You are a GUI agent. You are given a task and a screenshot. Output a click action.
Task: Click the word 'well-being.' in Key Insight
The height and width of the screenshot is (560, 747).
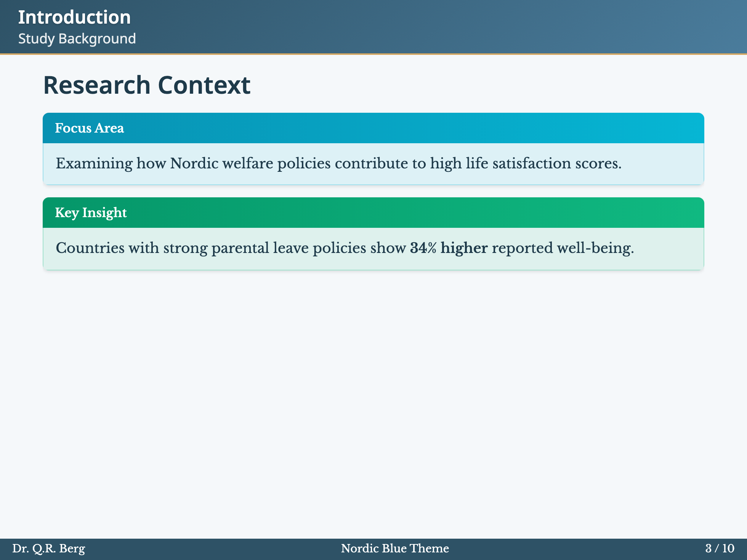[595, 248]
